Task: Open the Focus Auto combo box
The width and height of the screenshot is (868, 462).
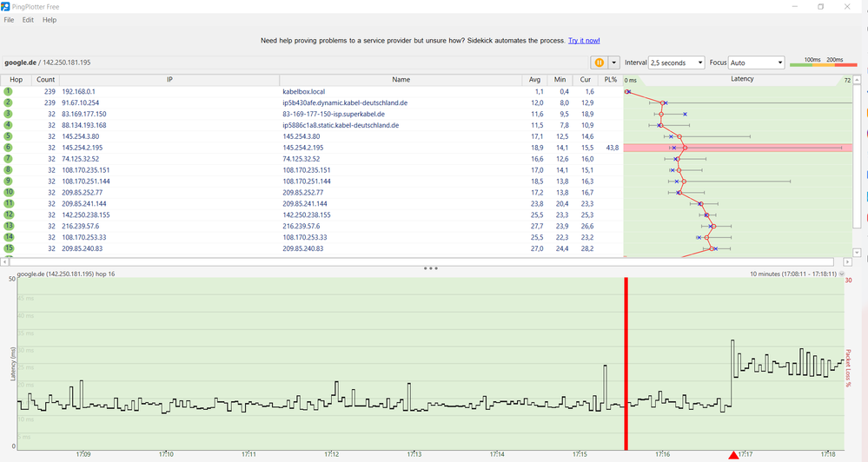Action: (756, 63)
